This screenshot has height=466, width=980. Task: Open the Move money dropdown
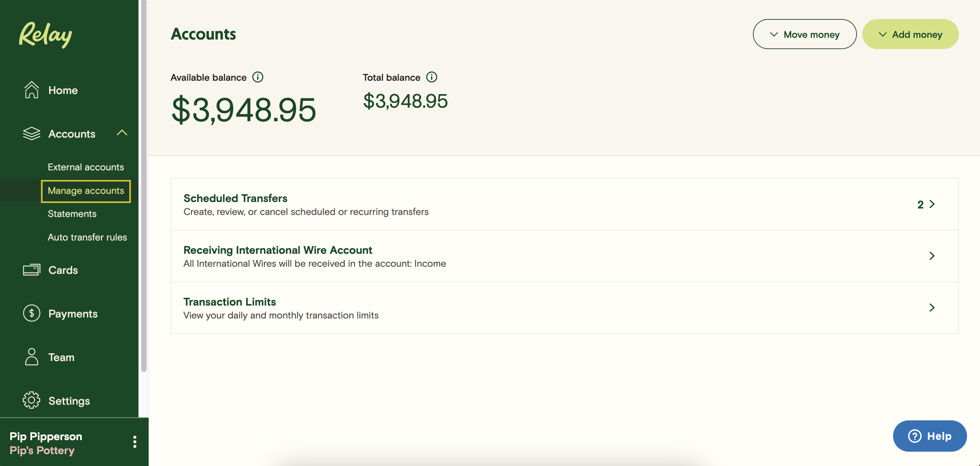coord(804,34)
